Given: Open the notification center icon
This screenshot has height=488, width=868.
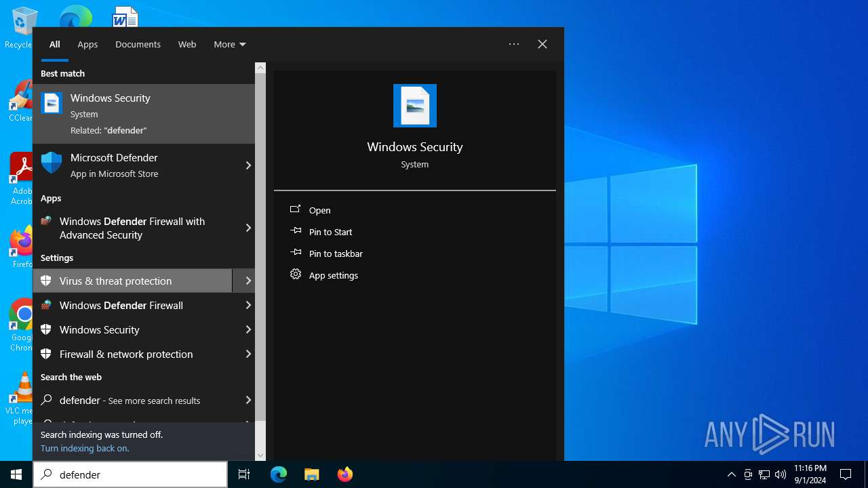Looking at the screenshot, I should tap(846, 474).
